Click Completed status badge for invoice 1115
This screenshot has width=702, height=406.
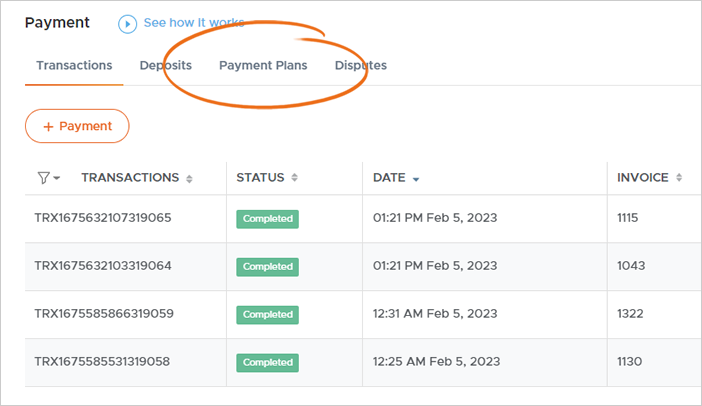[267, 219]
